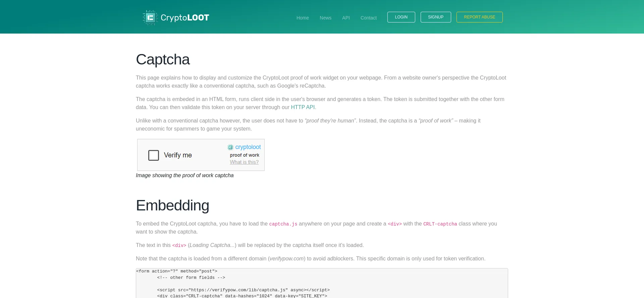The width and height of the screenshot is (644, 298).
Task: Check the Verify me checkbox
Action: coord(154,155)
